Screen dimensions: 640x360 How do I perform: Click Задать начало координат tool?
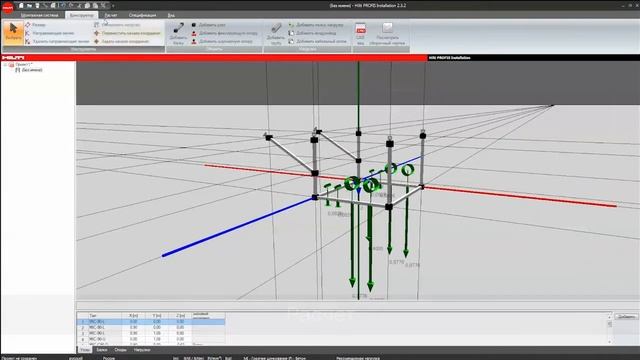point(121,41)
